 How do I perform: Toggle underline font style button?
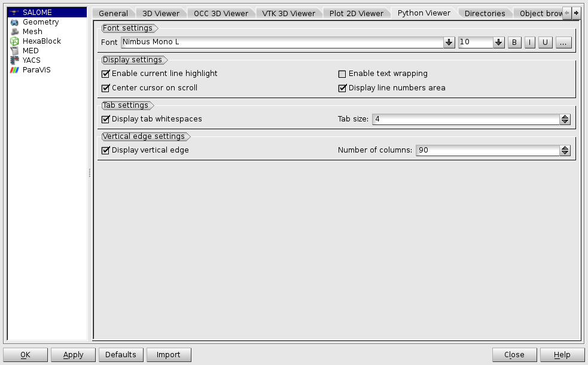click(545, 42)
